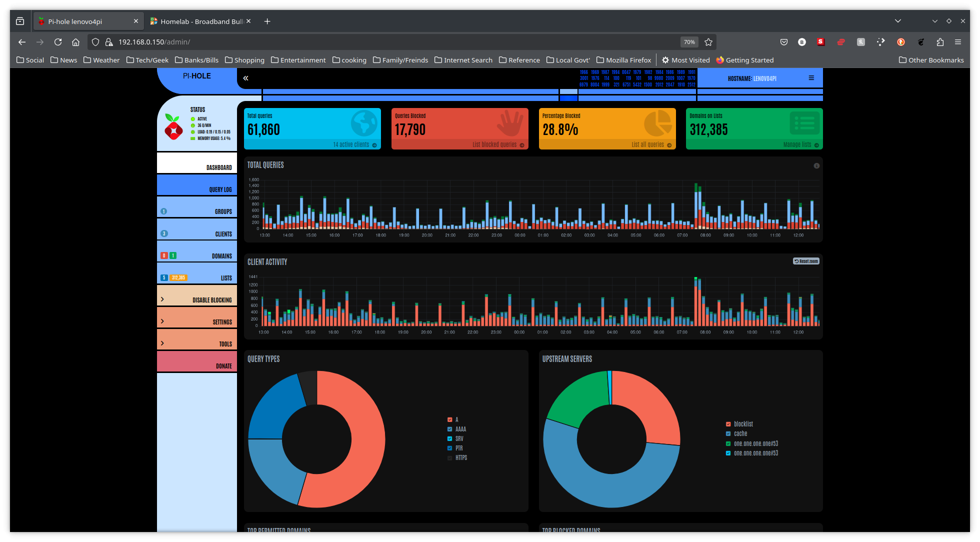
Task: Toggle the cache upstream legend checkbox
Action: (x=728, y=433)
